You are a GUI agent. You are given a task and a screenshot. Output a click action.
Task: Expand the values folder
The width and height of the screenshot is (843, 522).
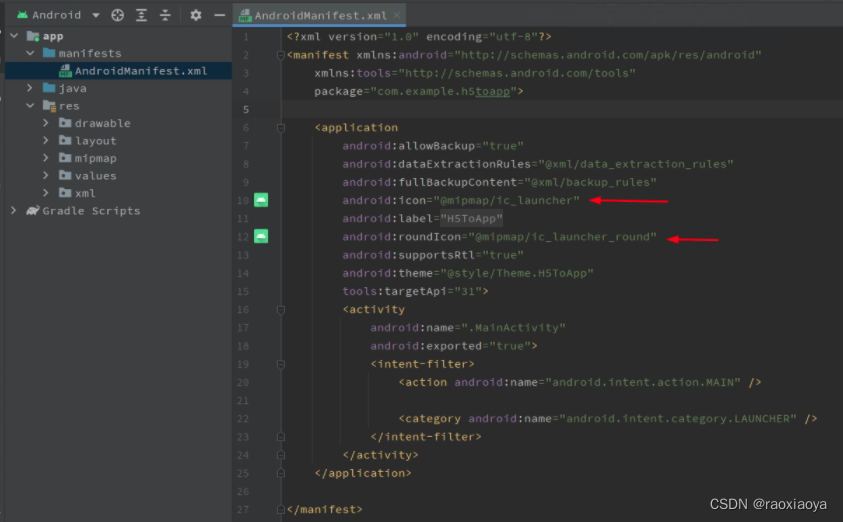(x=46, y=175)
